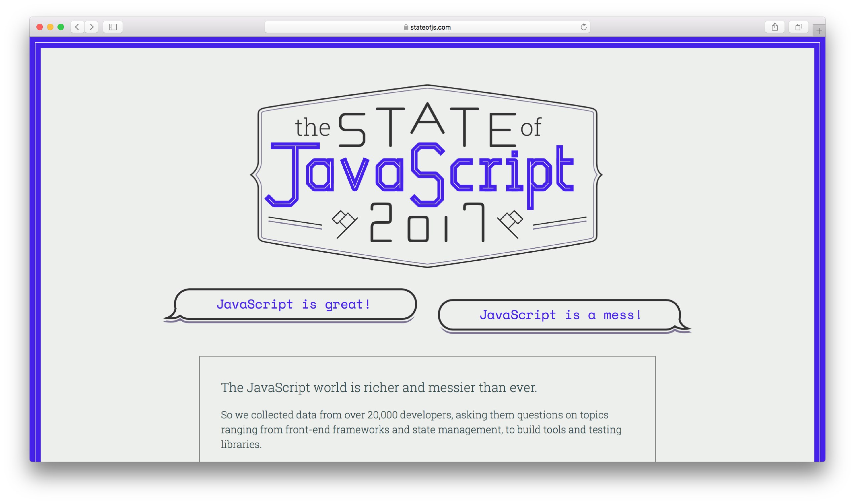Click the "JavaScript is a mess!" speech bubble
The width and height of the screenshot is (855, 504).
[564, 316]
